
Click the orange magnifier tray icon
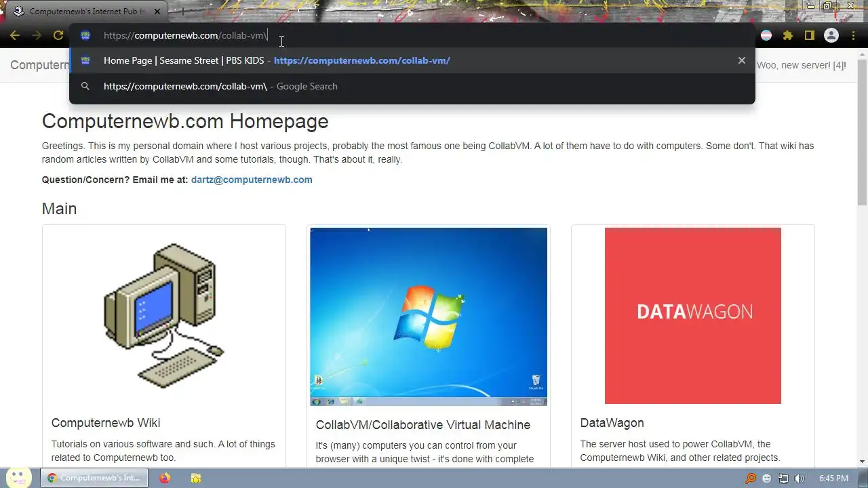point(751,478)
